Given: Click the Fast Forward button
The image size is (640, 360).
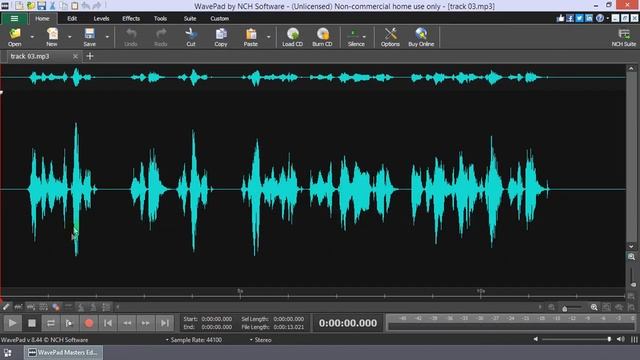Looking at the screenshot, I should click(146, 323).
